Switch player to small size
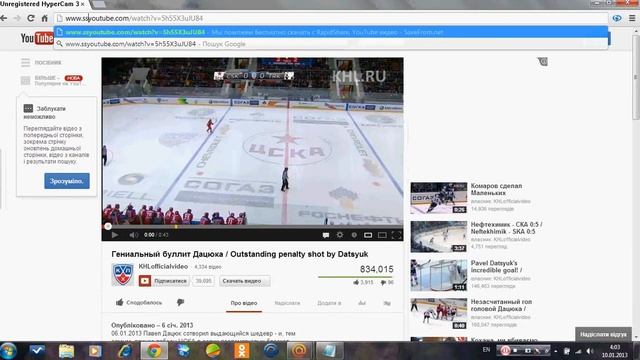The image size is (640, 360). [368, 235]
